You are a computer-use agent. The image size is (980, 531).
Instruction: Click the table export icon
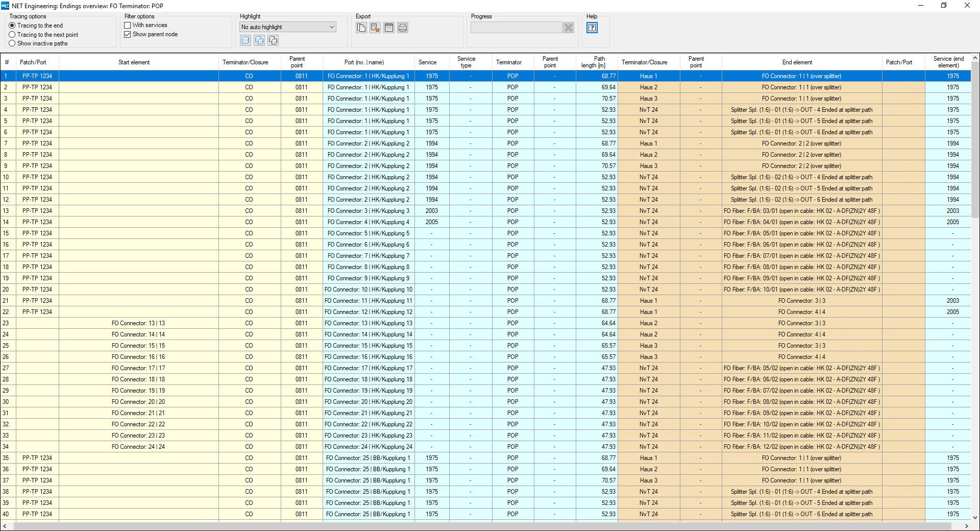click(x=389, y=28)
